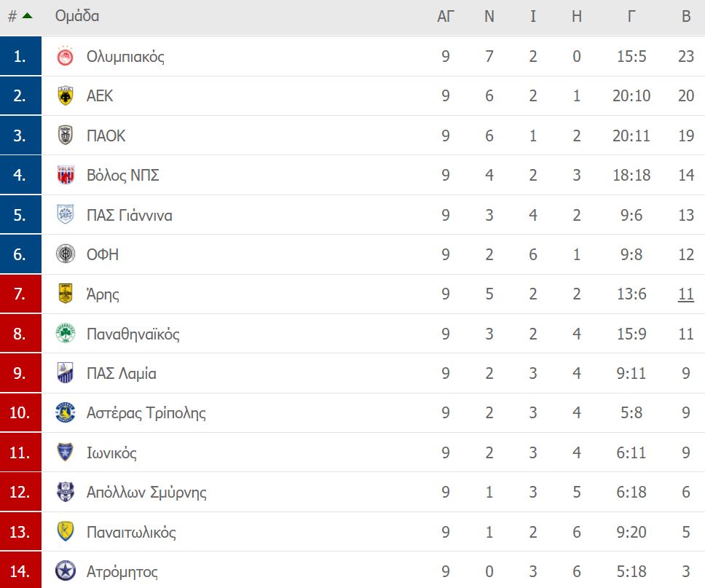
Task: Sort table by rank using the green arrow
Action: pos(27,15)
